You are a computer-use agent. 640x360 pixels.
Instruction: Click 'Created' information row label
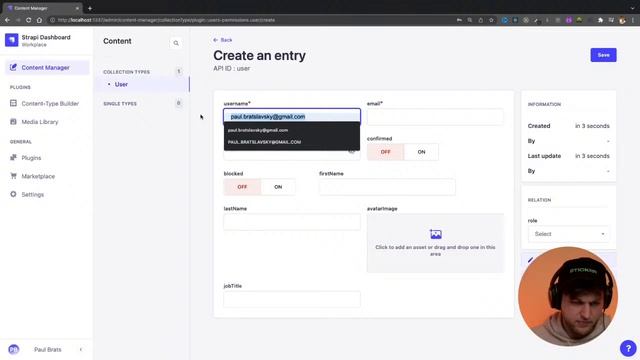pos(539,126)
